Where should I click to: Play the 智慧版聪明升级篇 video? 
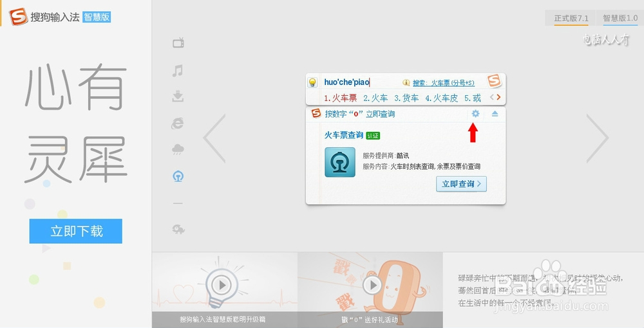tap(222, 284)
